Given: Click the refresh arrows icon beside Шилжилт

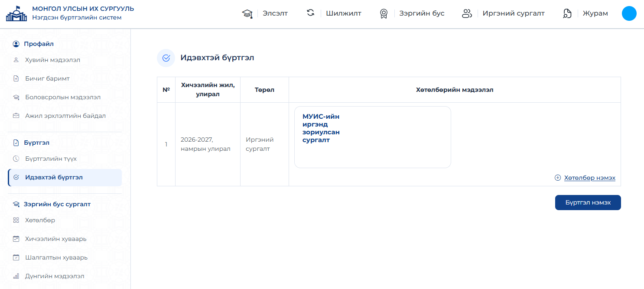Looking at the screenshot, I should [311, 13].
